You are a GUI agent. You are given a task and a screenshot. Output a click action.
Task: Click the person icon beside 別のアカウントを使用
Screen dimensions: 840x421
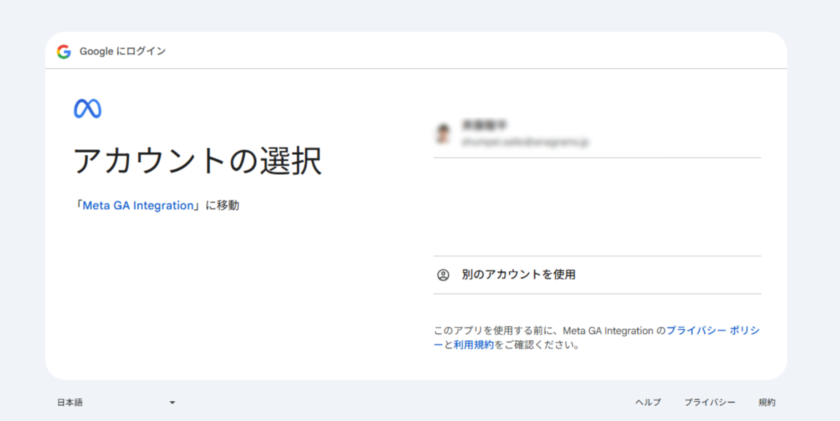click(x=443, y=275)
